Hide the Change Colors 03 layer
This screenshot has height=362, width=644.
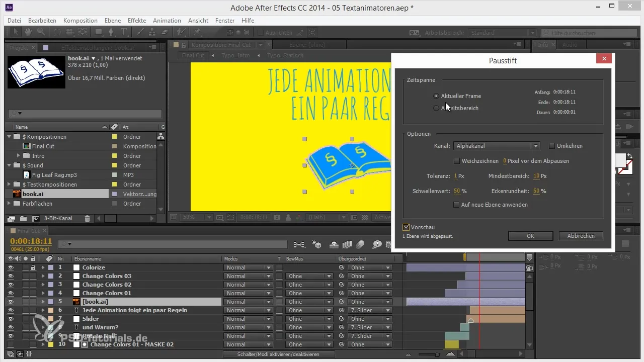(11, 276)
